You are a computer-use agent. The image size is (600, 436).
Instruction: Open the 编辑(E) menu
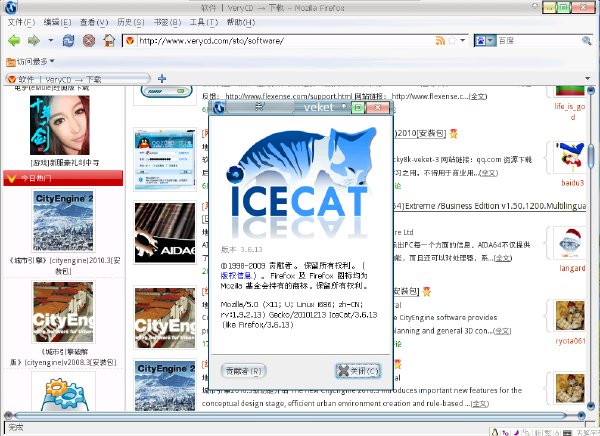tap(57, 22)
